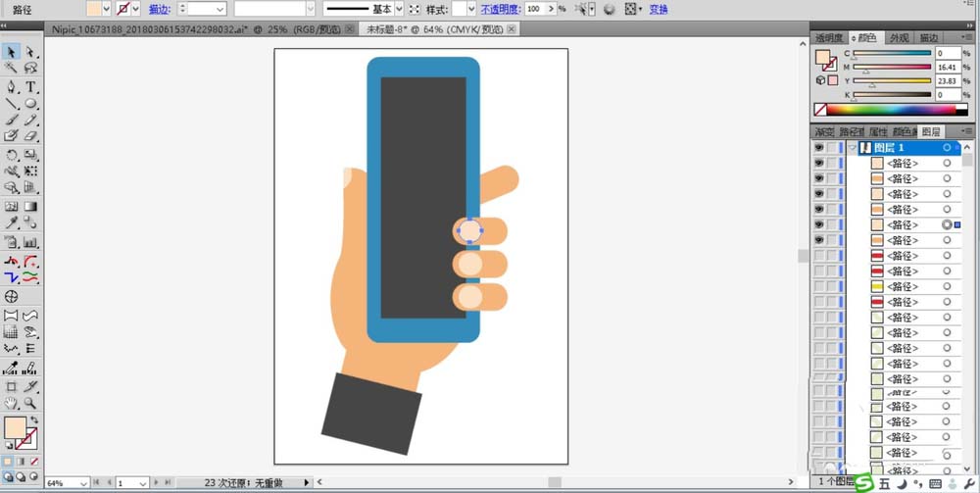Select the Pen tool
Screen dimensions: 980x493
tap(11, 86)
